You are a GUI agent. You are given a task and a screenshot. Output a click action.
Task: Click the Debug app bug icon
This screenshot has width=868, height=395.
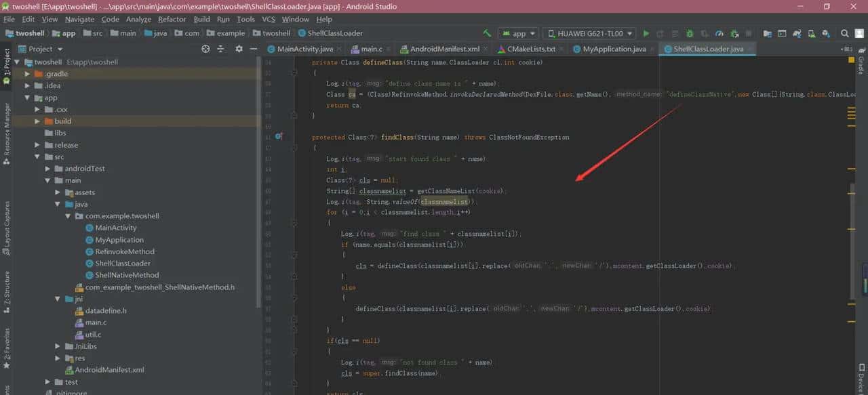(690, 33)
